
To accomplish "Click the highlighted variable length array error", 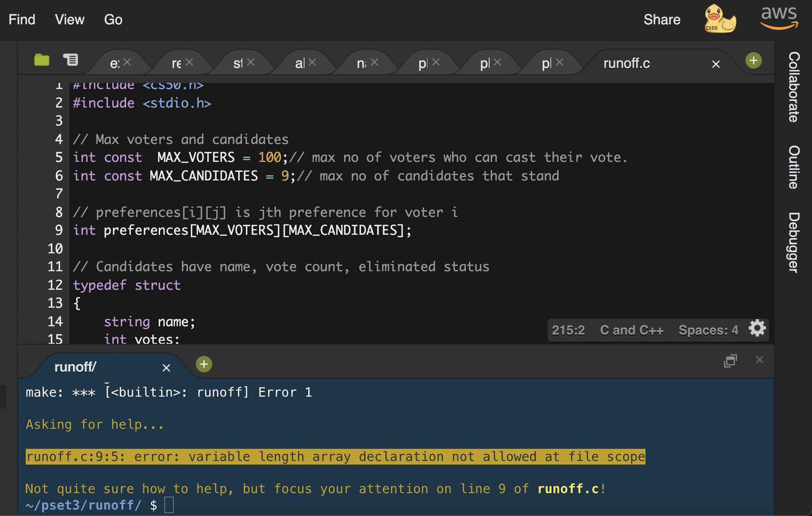I will (x=336, y=457).
